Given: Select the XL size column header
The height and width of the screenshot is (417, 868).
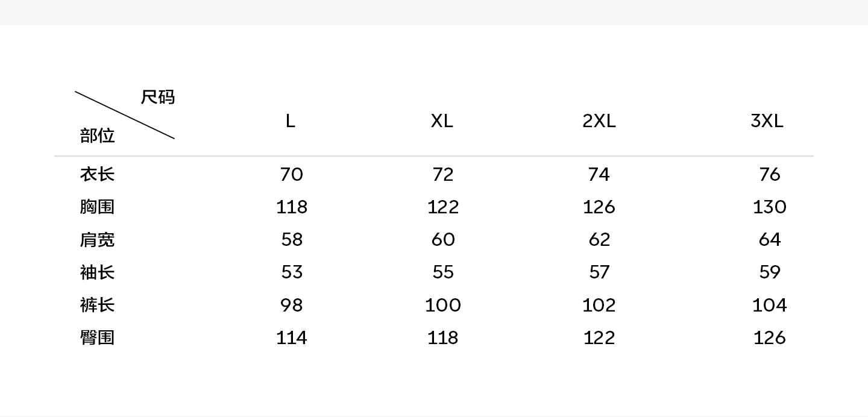Looking at the screenshot, I should click(x=442, y=121).
